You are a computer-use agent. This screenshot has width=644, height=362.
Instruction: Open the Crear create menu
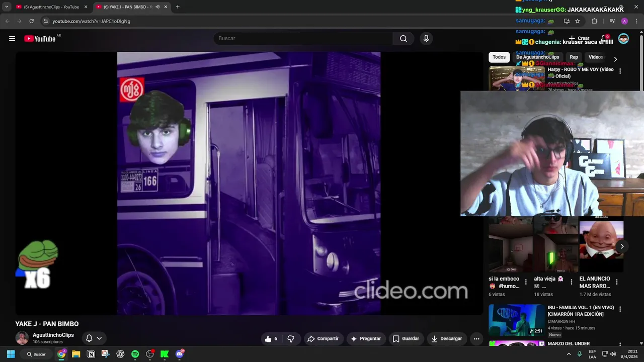pyautogui.click(x=579, y=39)
